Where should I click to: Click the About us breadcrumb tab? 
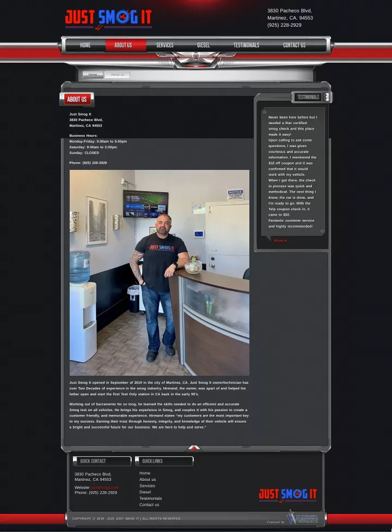click(118, 75)
